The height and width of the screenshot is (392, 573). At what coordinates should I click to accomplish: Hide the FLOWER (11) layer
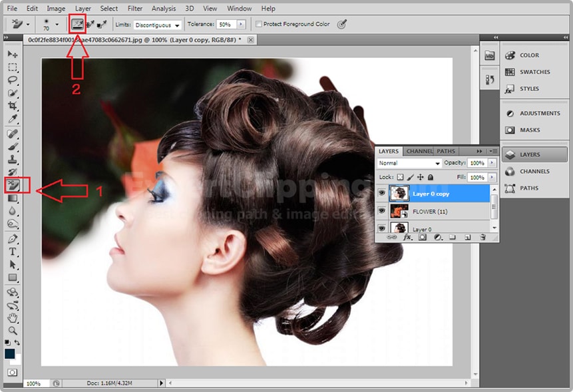(x=381, y=212)
